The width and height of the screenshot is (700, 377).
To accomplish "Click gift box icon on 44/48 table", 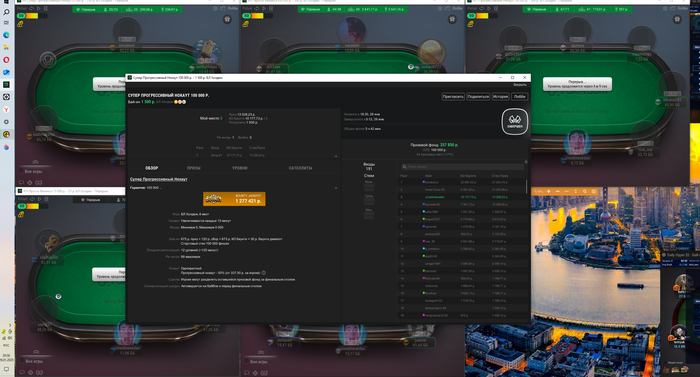I will [x=452, y=19].
